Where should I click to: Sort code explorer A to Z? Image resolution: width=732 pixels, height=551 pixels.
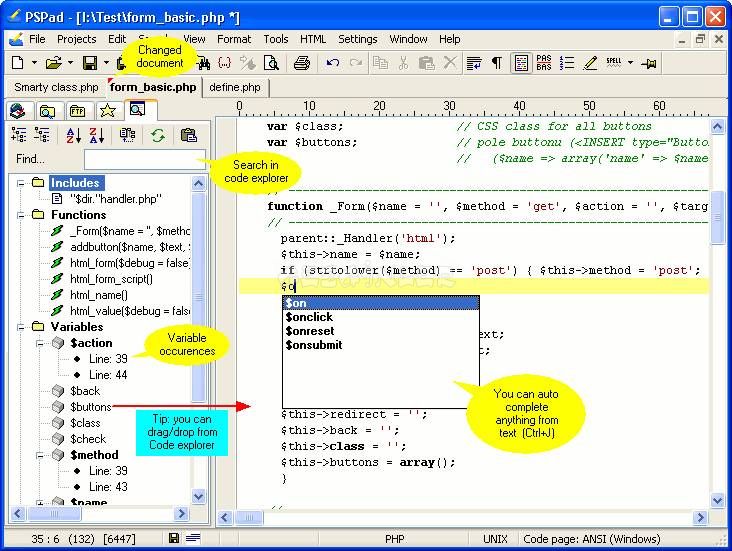tap(73, 135)
